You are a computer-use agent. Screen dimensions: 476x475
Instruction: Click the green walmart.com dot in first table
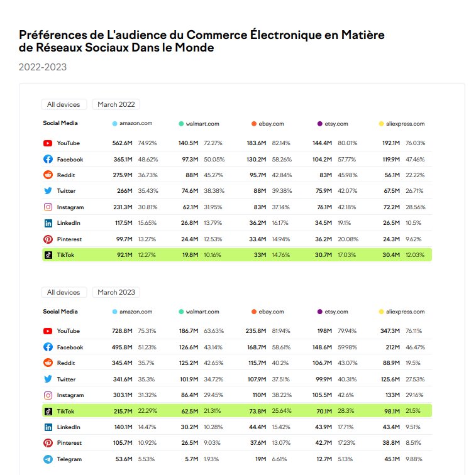click(181, 124)
